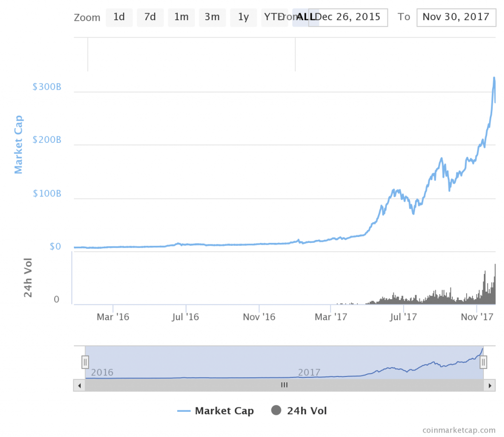This screenshot has width=504, height=437.
Task: Click the market cap peak near $300B
Action: [x=494, y=78]
